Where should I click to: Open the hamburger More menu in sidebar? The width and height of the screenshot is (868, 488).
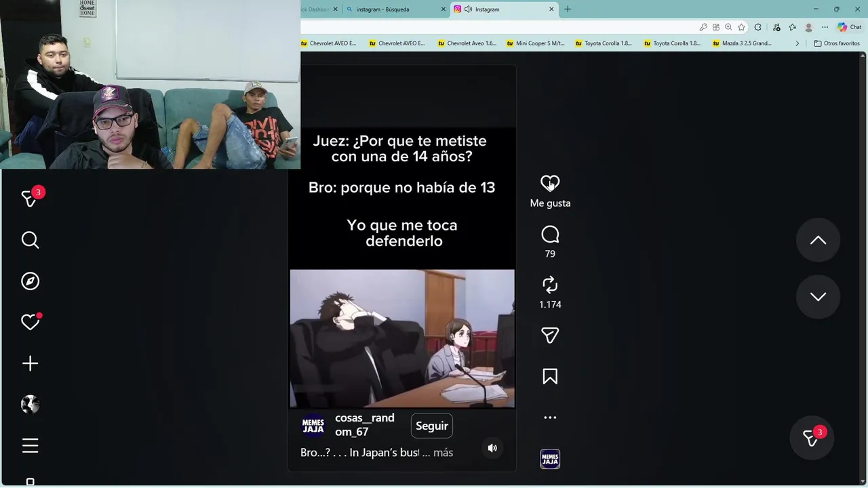(x=30, y=445)
